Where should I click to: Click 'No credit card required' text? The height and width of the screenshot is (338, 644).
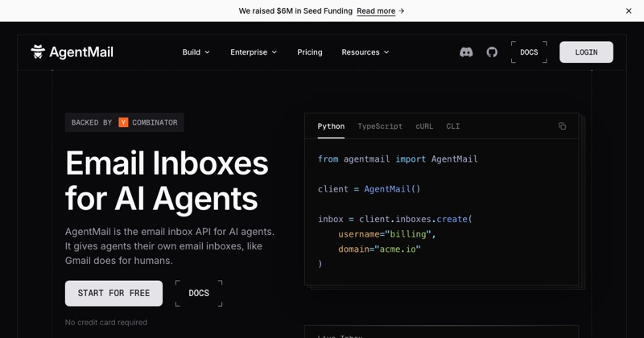coord(106,323)
